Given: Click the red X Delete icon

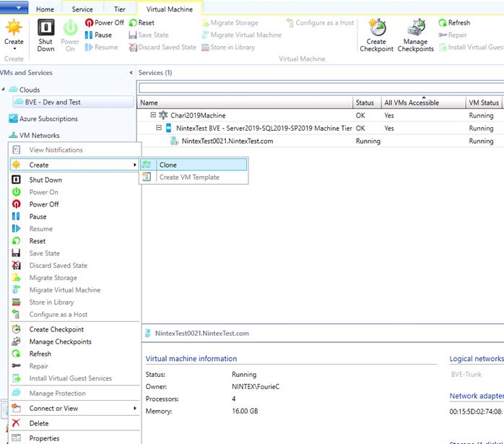Looking at the screenshot, I should [16, 423].
